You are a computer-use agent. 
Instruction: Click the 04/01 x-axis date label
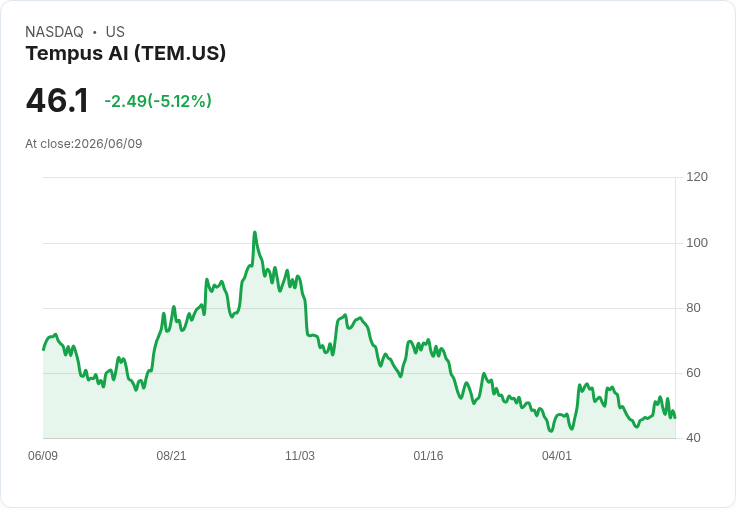click(557, 456)
